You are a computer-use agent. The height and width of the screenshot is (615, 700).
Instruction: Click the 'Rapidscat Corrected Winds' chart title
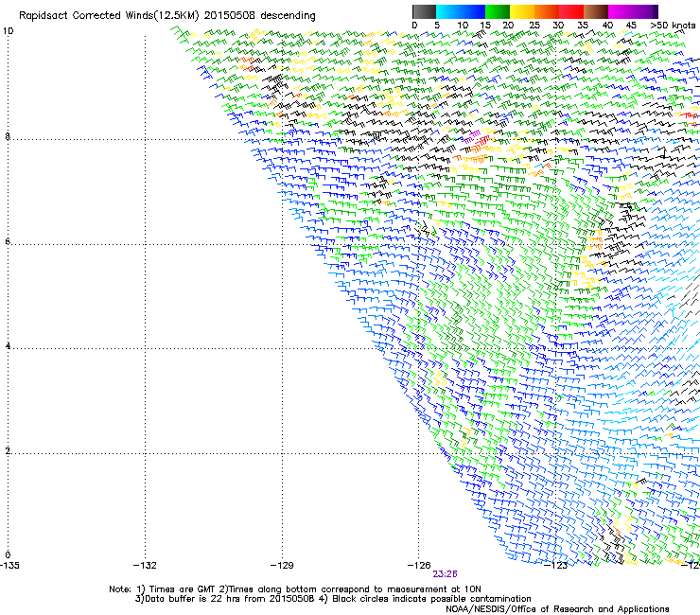tap(167, 16)
